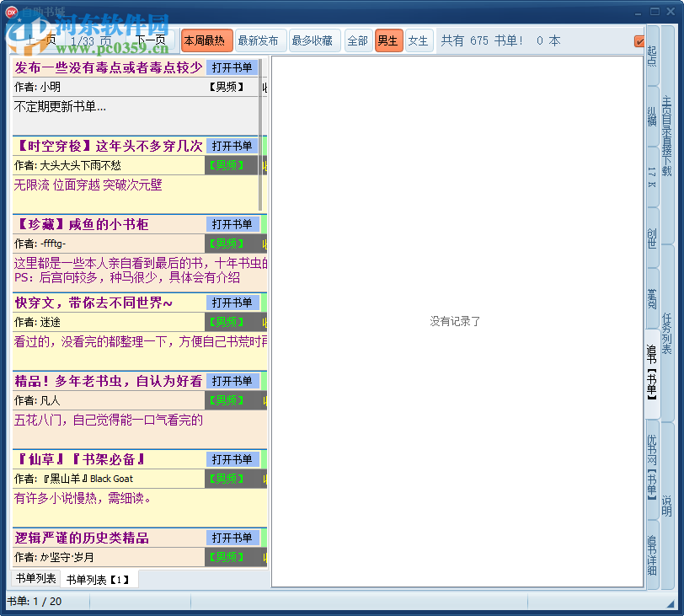Select title 逻辑严谨的历史类精品
The width and height of the screenshot is (684, 616).
pyautogui.click(x=82, y=538)
